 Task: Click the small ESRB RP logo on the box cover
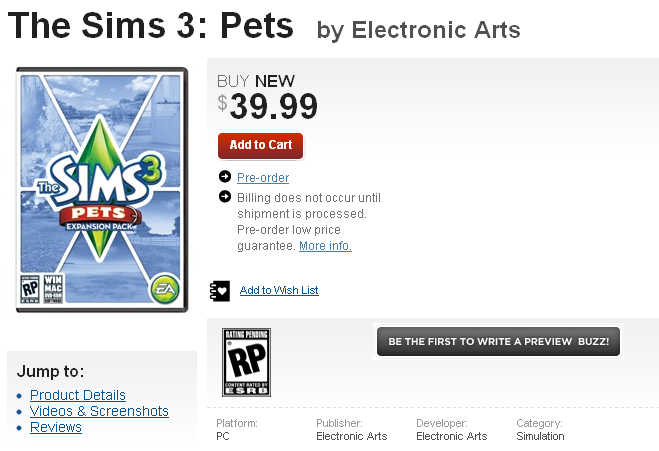point(31,287)
